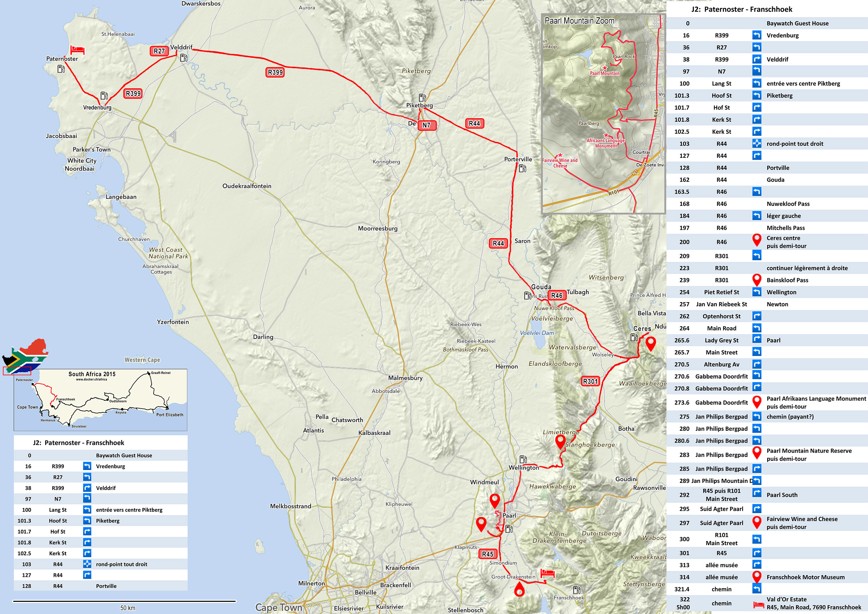Click the red bed icon near Paternoster

point(77,50)
